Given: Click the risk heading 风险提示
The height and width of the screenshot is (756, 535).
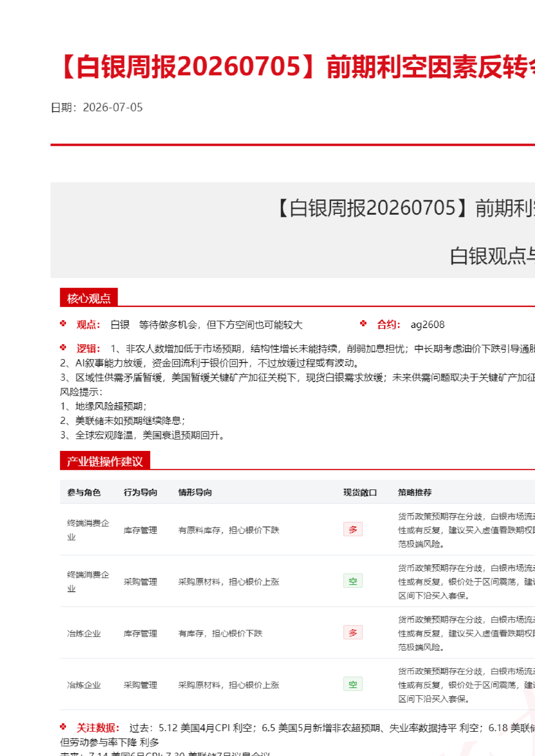Looking at the screenshot, I should pos(81,392).
